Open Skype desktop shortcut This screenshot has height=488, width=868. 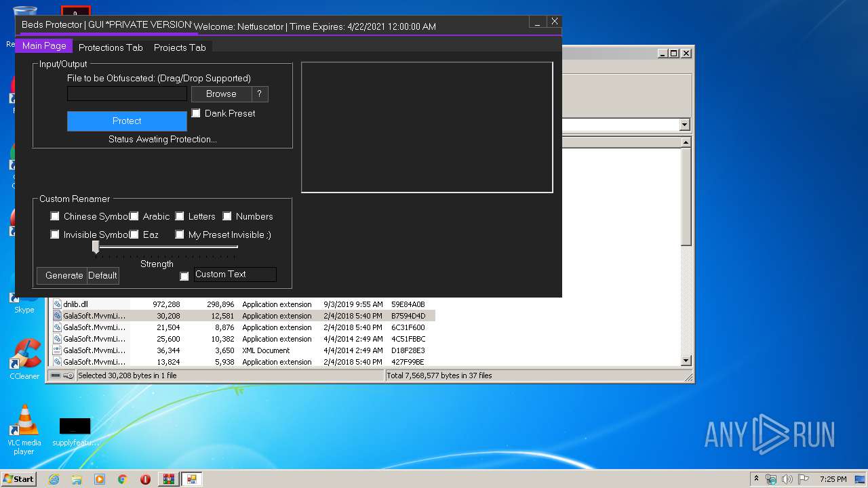point(24,302)
